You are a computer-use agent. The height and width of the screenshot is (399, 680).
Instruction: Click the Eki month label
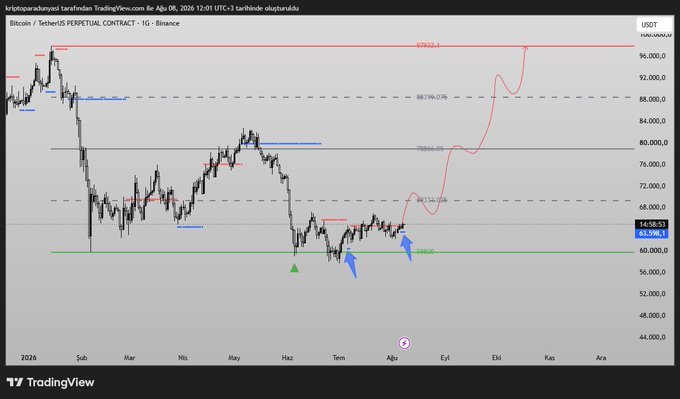[497, 358]
